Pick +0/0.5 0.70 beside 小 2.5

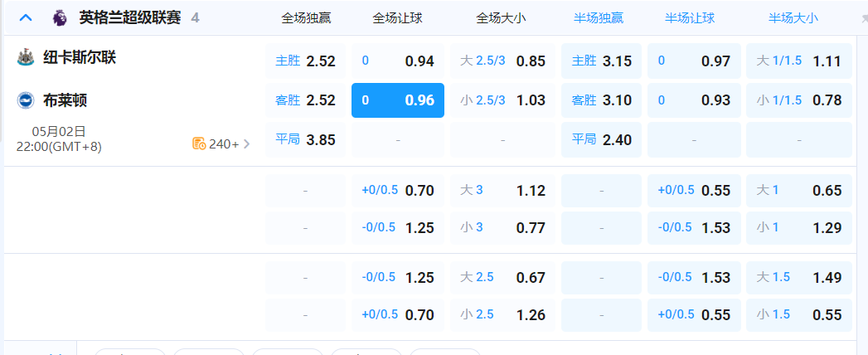point(397,315)
